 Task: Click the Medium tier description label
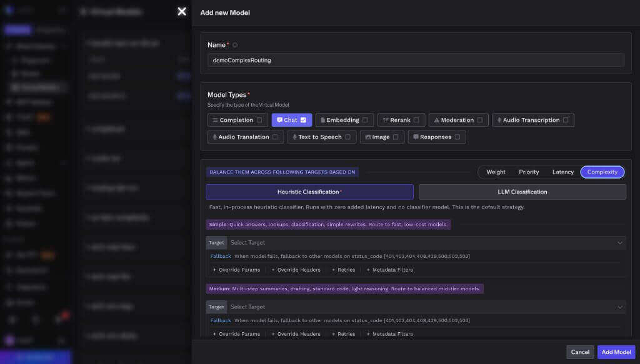[344, 288]
